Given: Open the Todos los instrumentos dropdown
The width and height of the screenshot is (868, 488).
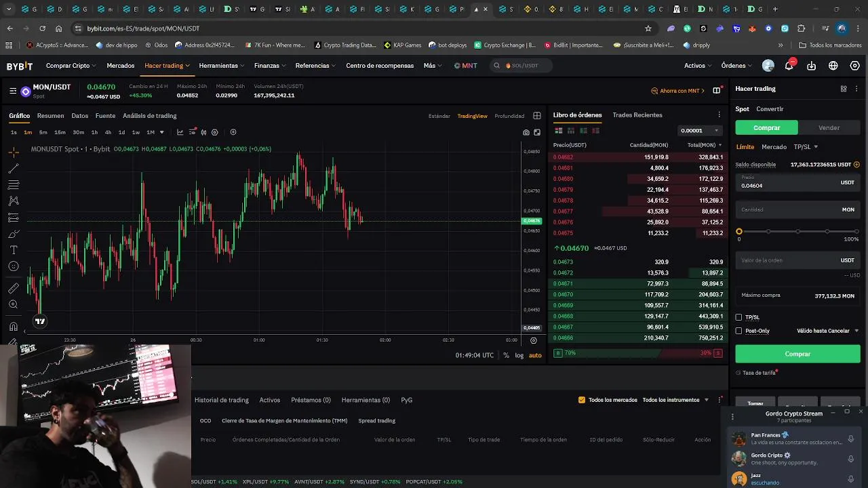Looking at the screenshot, I should click(675, 400).
